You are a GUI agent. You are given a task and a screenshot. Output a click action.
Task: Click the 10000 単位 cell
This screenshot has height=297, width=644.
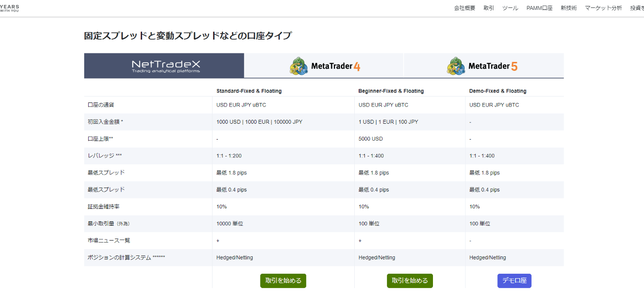point(230,224)
